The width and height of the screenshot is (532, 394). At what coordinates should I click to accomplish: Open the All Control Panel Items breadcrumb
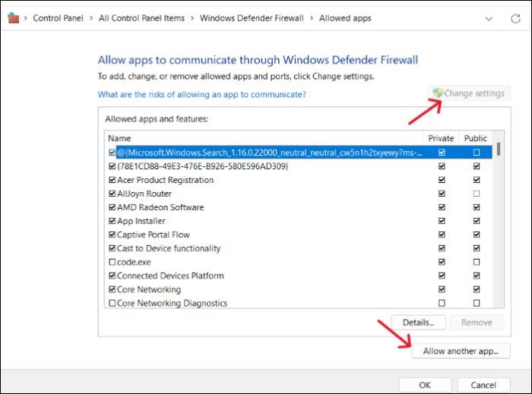tap(141, 18)
